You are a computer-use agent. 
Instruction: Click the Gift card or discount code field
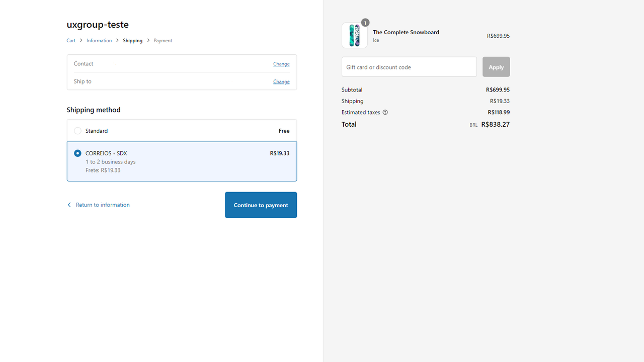[409, 67]
